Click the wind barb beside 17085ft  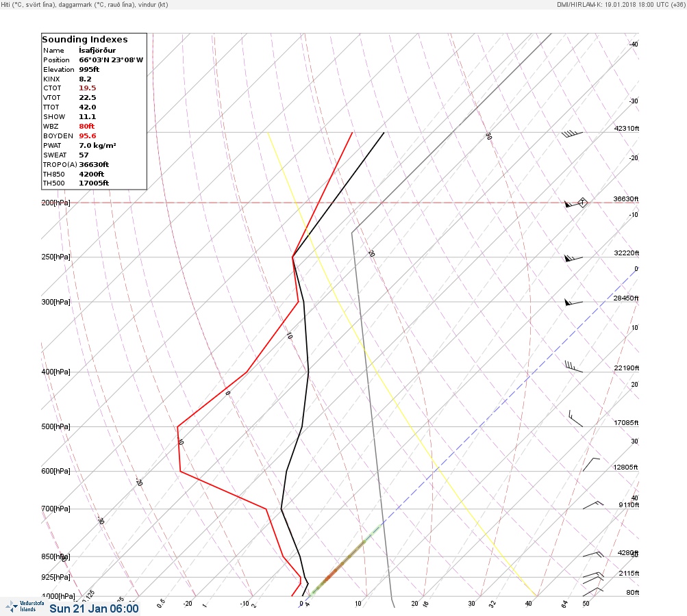[x=575, y=419]
